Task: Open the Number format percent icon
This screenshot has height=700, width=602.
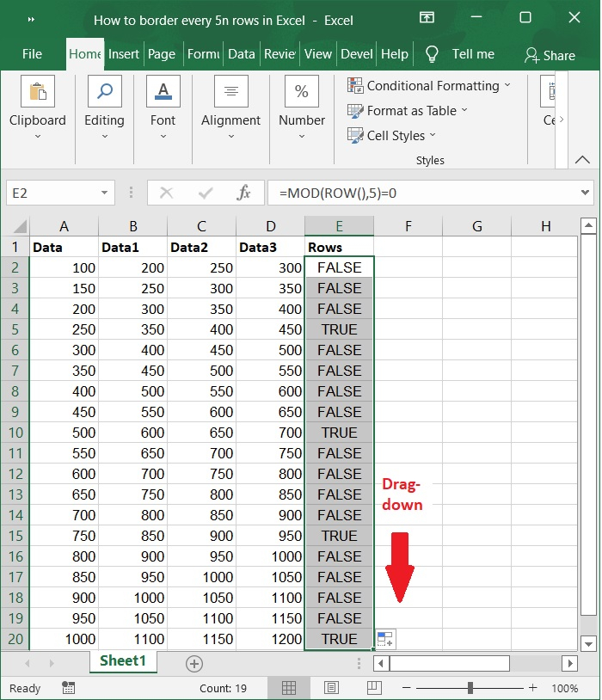Action: [x=302, y=92]
